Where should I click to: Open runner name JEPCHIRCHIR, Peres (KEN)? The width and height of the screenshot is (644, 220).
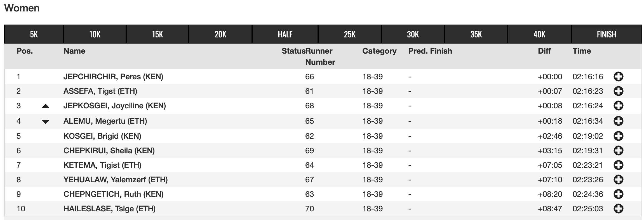[x=113, y=76]
